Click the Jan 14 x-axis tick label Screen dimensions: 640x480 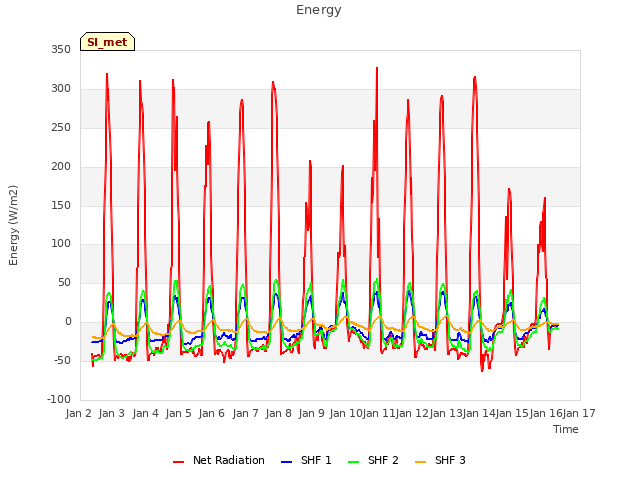(x=479, y=413)
